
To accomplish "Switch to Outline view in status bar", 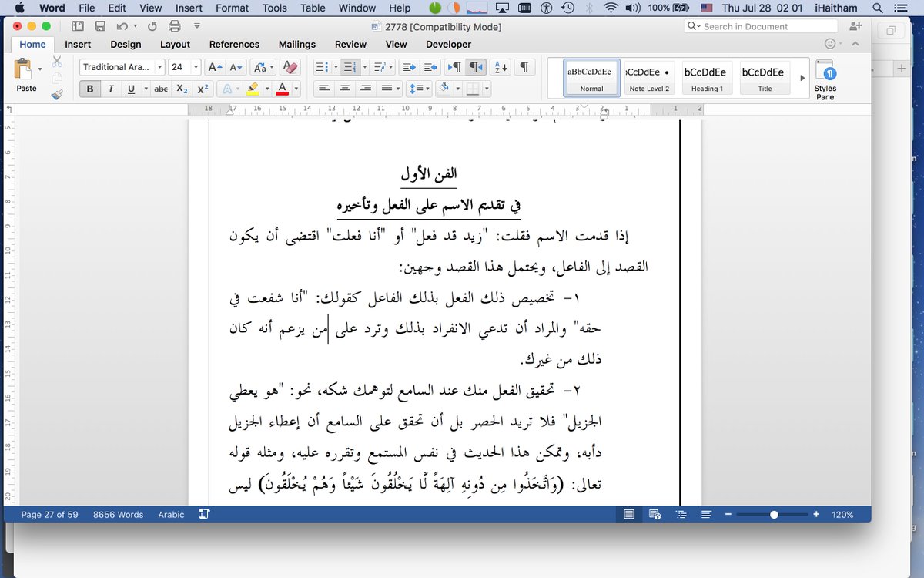I will [x=681, y=514].
